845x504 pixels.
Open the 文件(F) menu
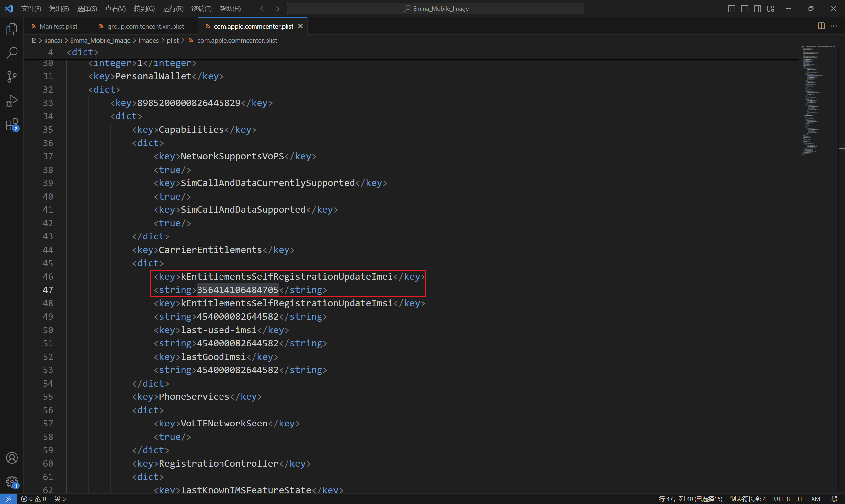pyautogui.click(x=31, y=9)
